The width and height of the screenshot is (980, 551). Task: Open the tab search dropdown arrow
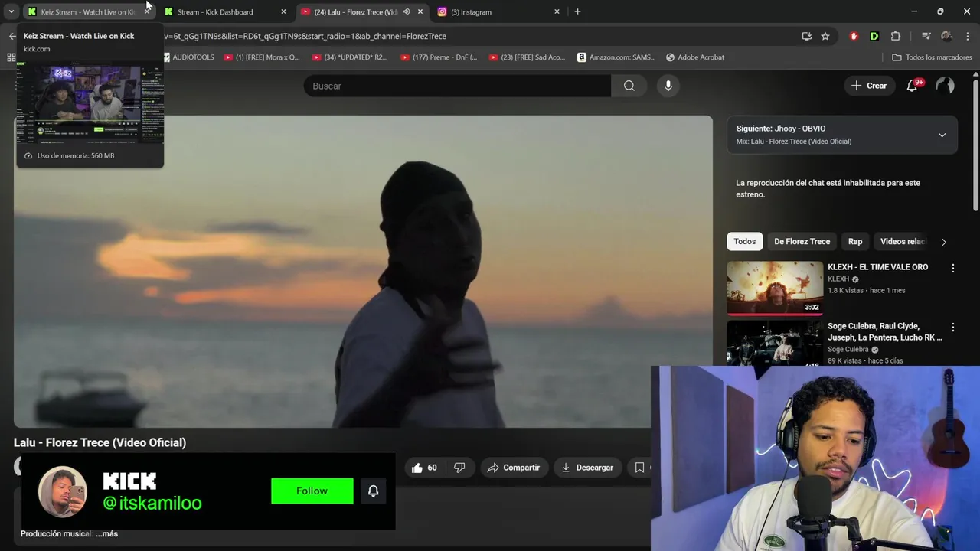(11, 11)
